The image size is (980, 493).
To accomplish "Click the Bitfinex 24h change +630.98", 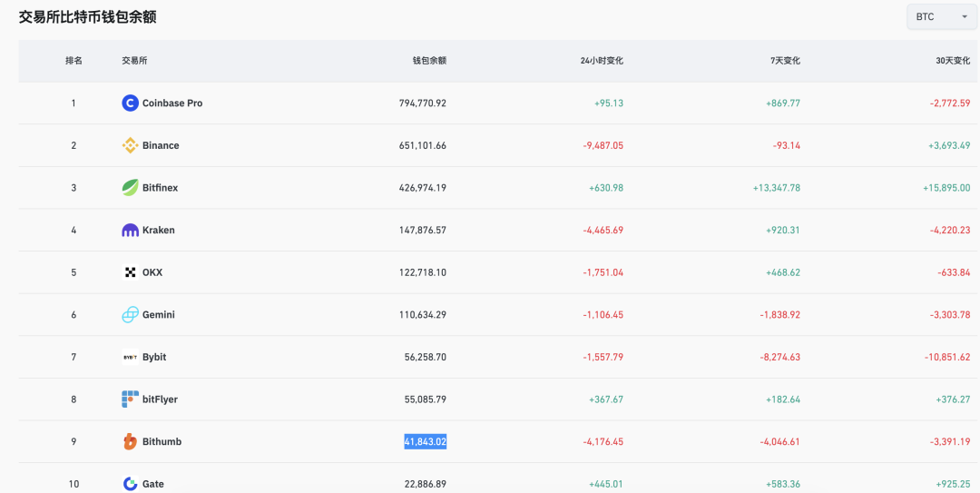I will coord(606,188).
